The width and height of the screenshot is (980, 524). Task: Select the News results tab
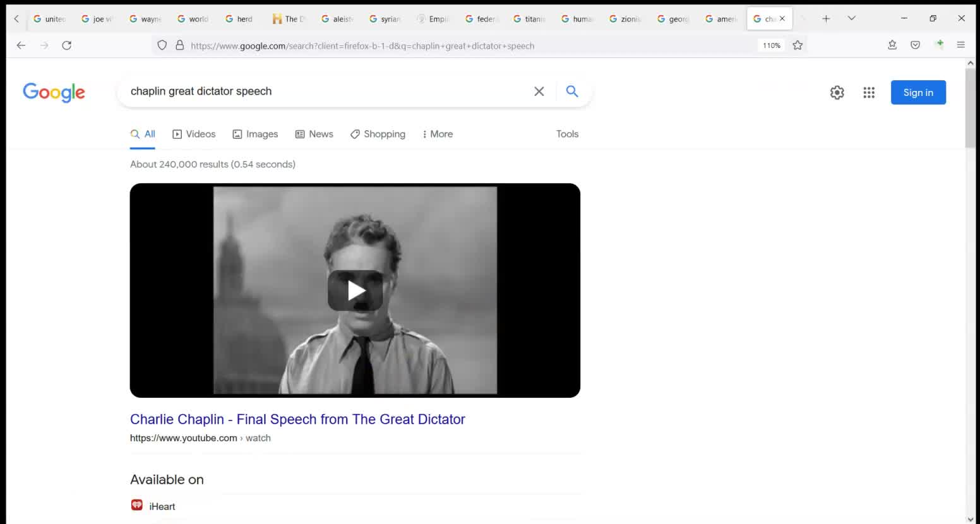click(x=314, y=134)
